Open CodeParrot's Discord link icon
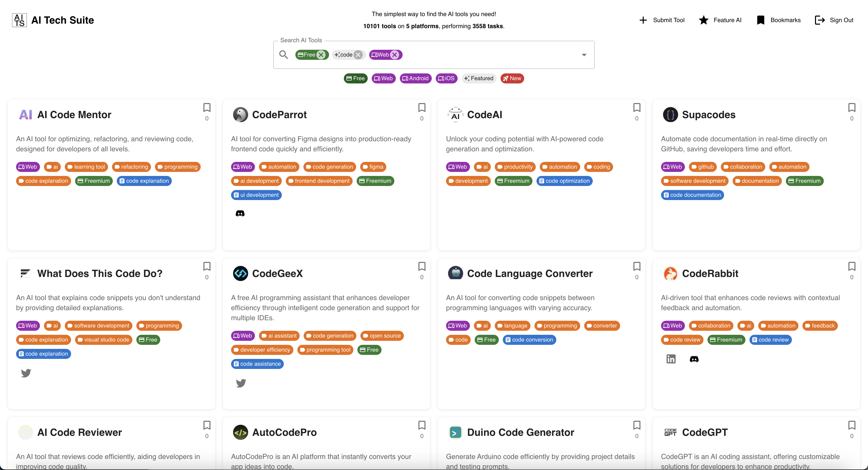The height and width of the screenshot is (470, 868). (x=240, y=213)
